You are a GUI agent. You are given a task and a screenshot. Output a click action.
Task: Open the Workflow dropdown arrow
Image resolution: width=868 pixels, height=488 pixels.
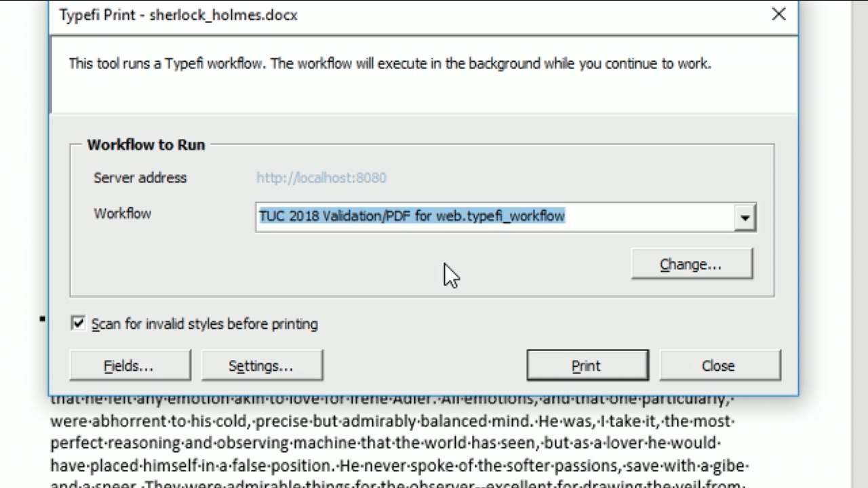pos(745,218)
